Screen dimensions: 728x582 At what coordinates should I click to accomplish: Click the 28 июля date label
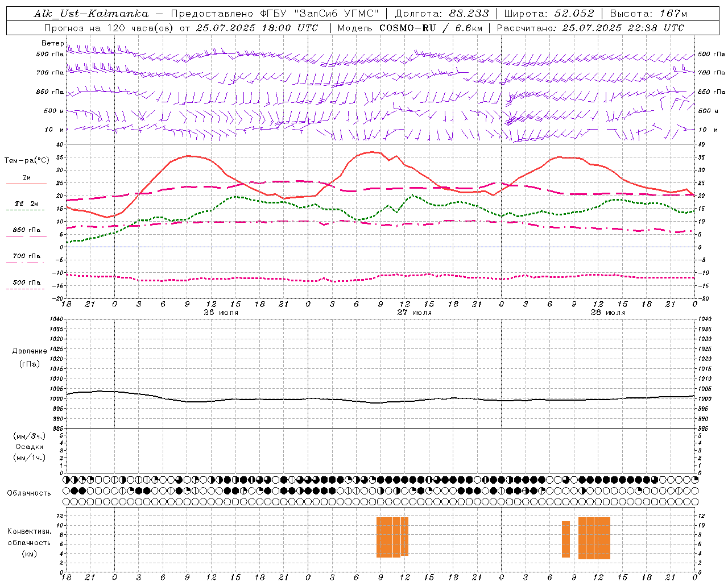click(x=607, y=312)
